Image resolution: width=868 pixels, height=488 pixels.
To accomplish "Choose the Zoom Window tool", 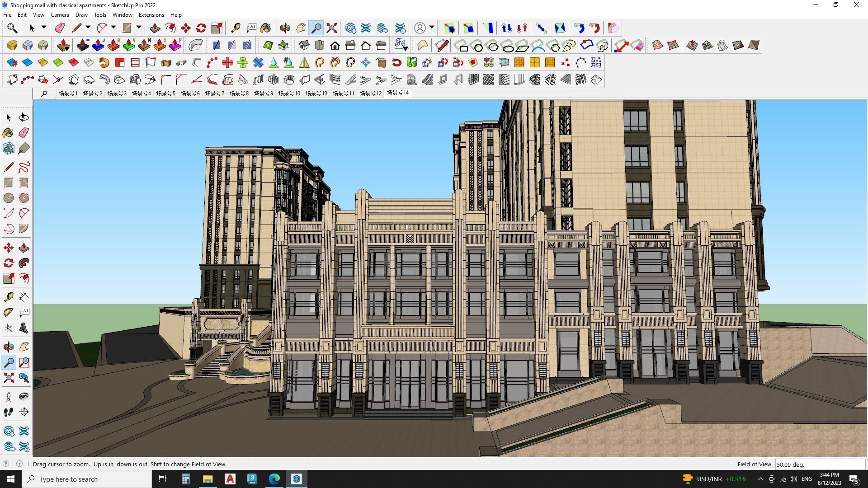I will point(24,362).
